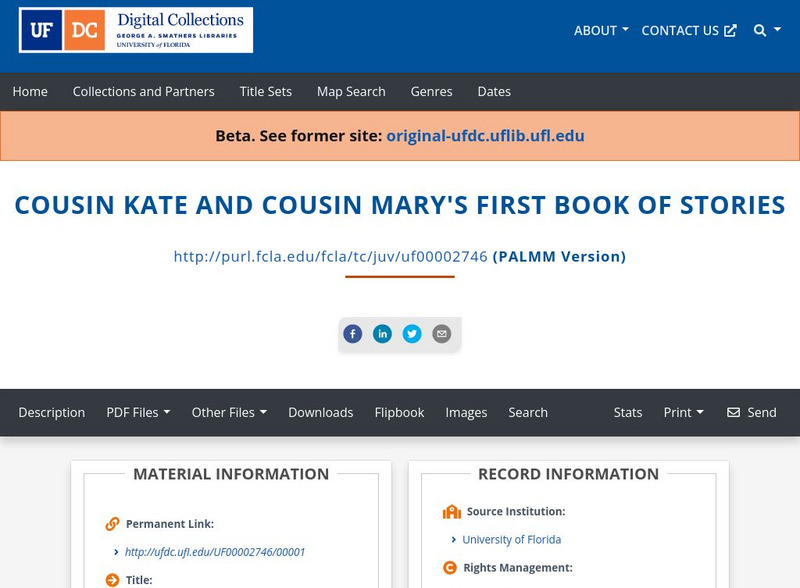Share via LinkedIn icon
The width and height of the screenshot is (800, 588).
click(382, 334)
